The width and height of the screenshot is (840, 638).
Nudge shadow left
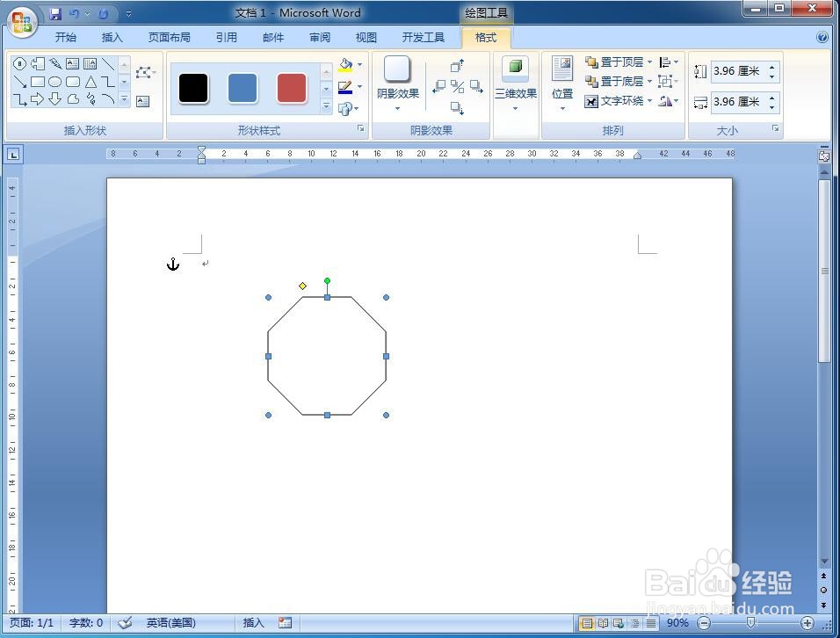[x=438, y=86]
